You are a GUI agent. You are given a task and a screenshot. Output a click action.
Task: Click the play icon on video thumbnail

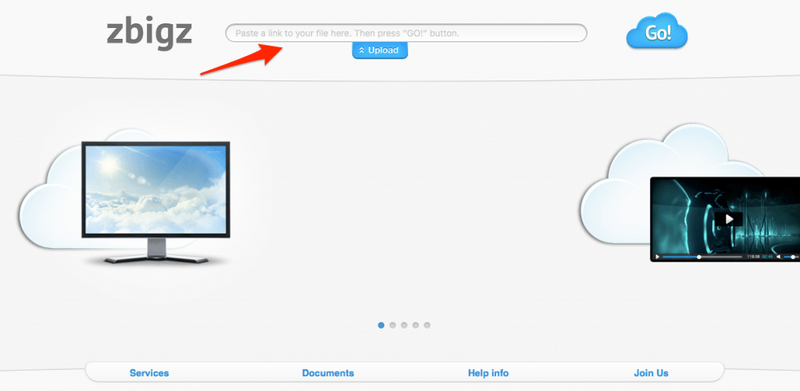pos(729,219)
